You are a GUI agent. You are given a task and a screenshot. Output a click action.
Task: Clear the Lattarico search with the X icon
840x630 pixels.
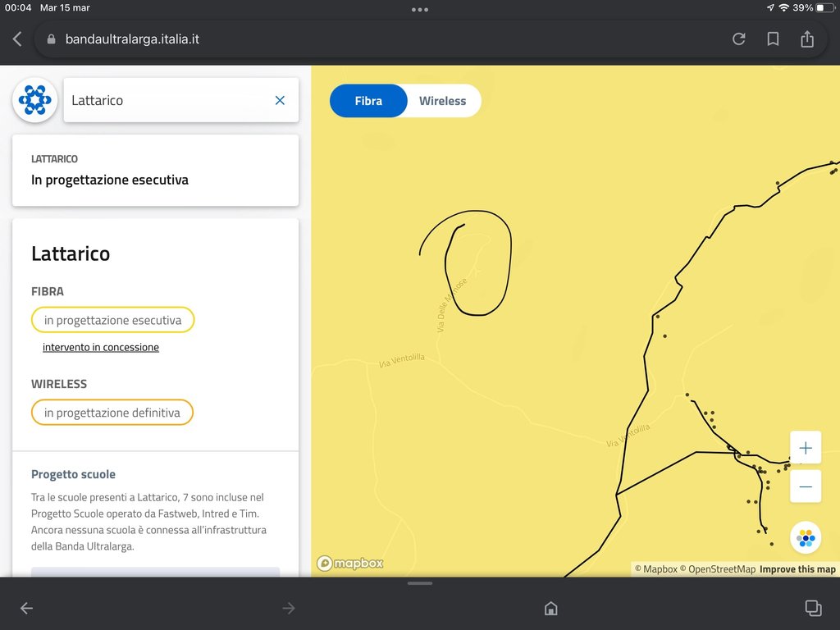280,100
